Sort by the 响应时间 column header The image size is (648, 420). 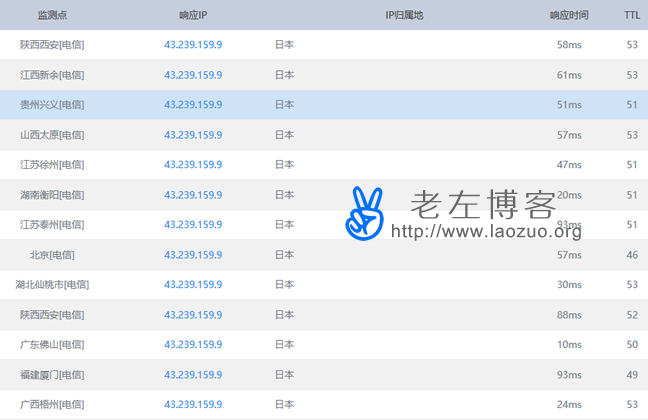[569, 15]
